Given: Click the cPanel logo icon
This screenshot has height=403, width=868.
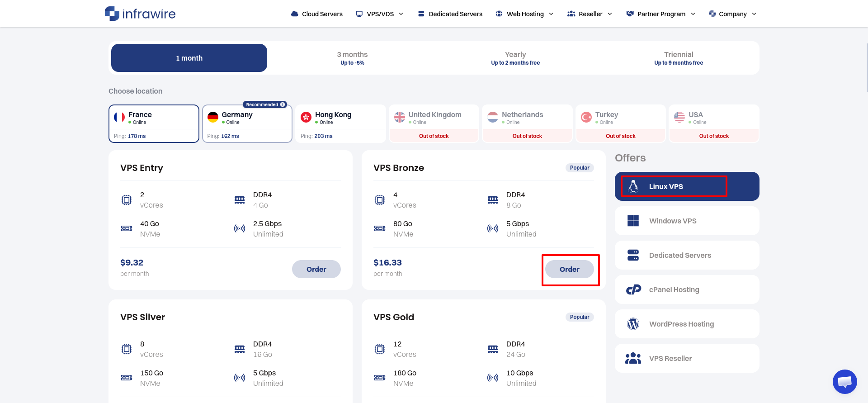Looking at the screenshot, I should click(x=633, y=289).
